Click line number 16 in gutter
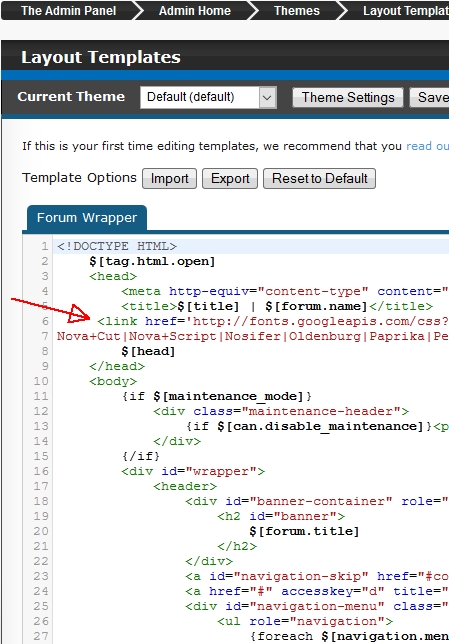 [41, 471]
